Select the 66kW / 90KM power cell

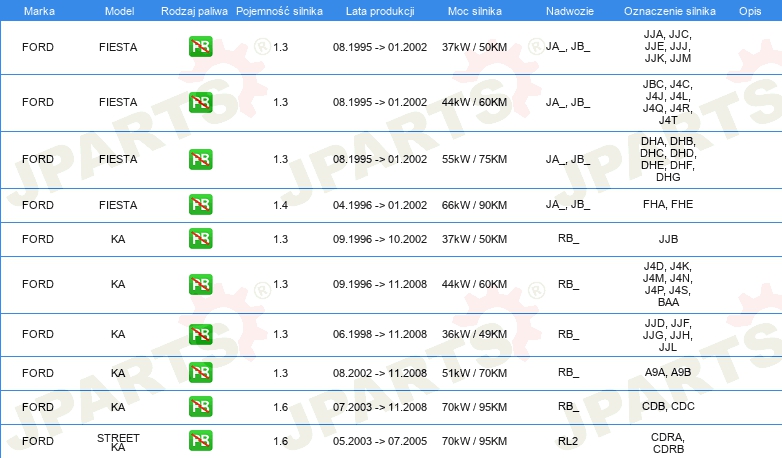(474, 205)
